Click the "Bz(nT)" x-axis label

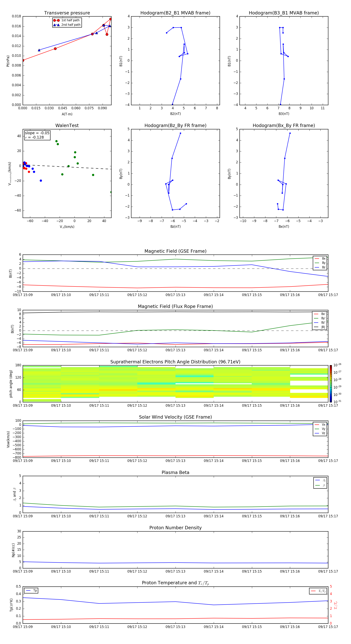point(175,227)
